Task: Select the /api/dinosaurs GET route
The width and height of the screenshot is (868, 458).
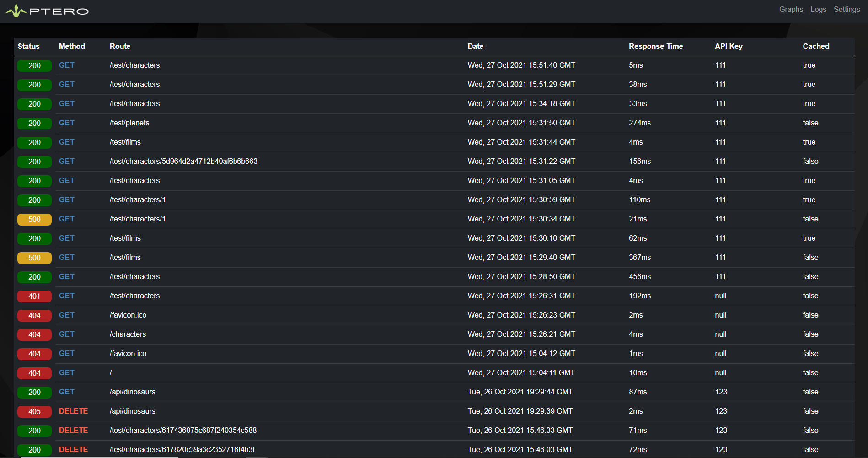Action: (x=133, y=392)
